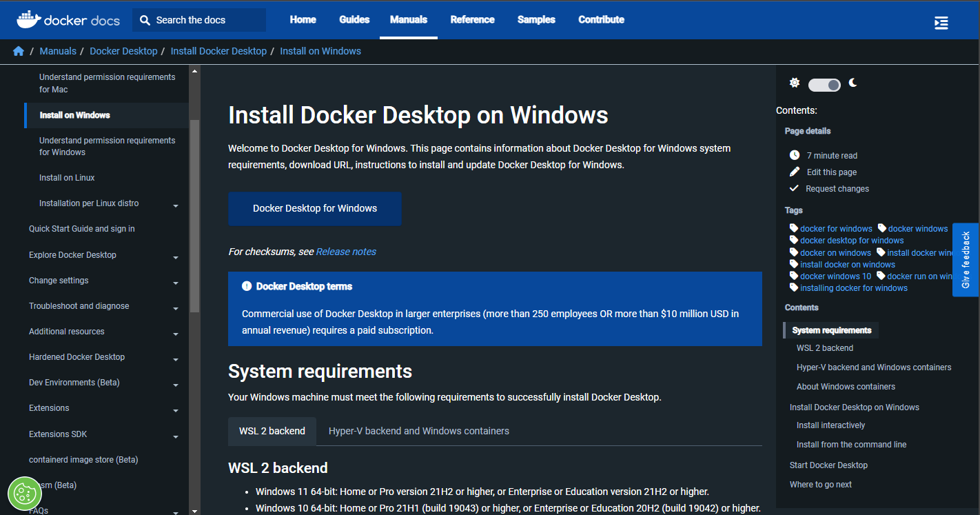Open Quick Start Guide and sign in
Image resolution: width=980 pixels, height=515 pixels.
tap(82, 229)
